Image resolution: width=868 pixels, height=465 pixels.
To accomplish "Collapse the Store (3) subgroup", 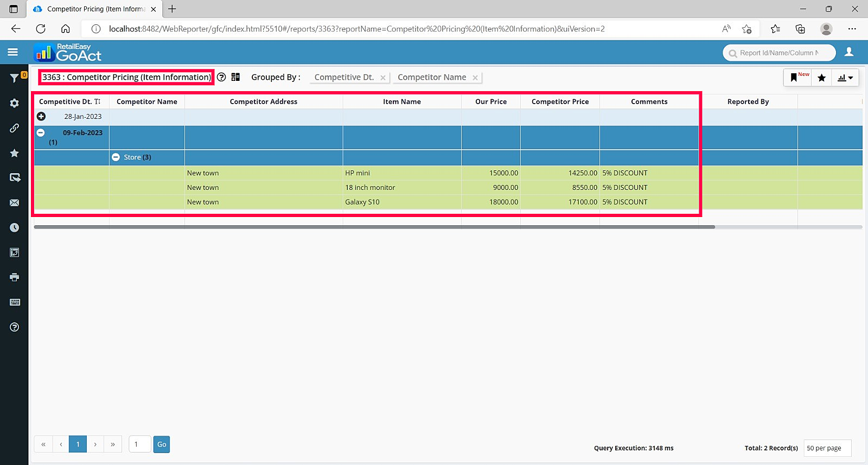I will (116, 157).
